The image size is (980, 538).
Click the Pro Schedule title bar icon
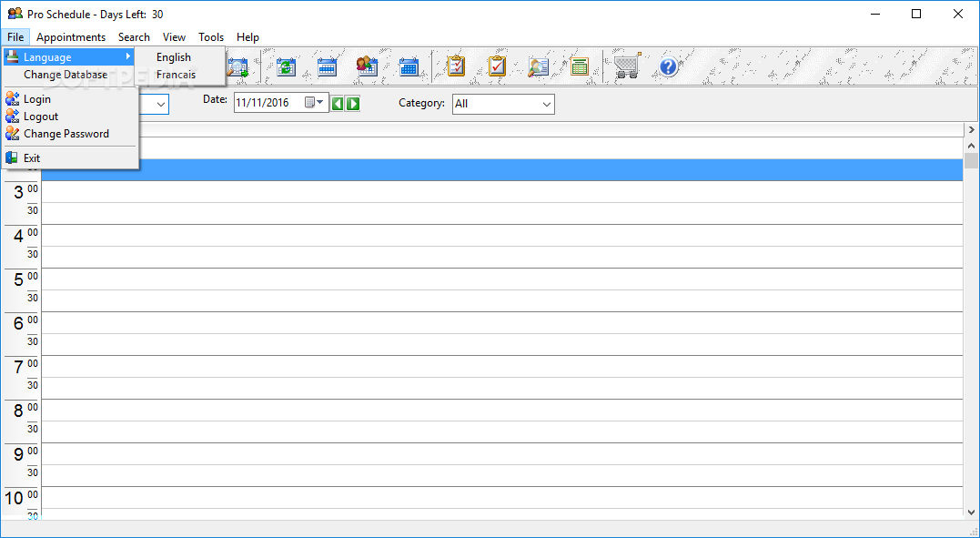tap(15, 14)
